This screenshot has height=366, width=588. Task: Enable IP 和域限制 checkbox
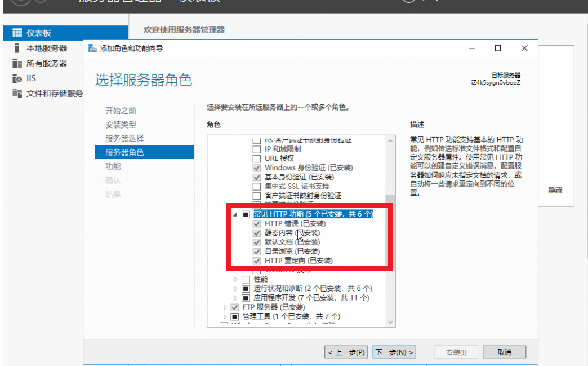tap(256, 149)
